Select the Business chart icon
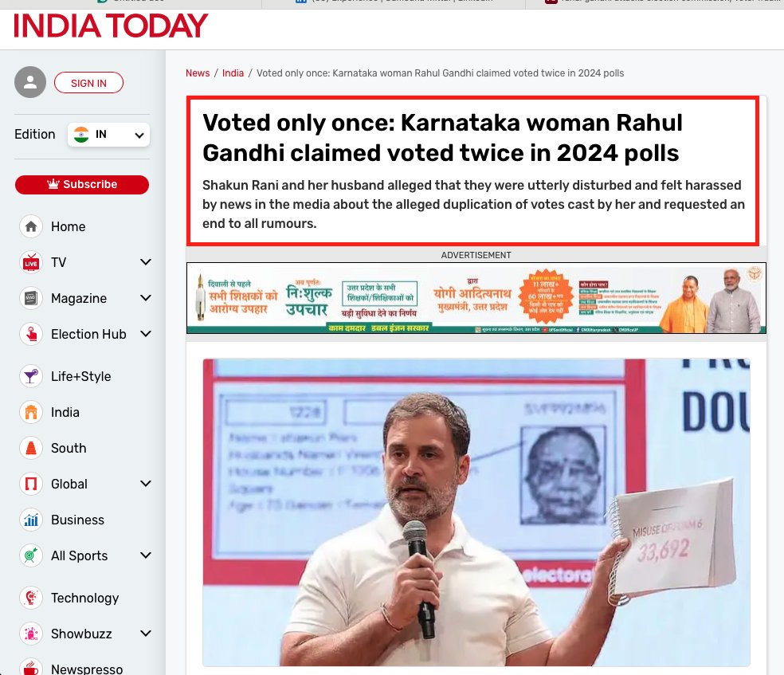Viewport: 784px width, 675px height. click(x=31, y=520)
